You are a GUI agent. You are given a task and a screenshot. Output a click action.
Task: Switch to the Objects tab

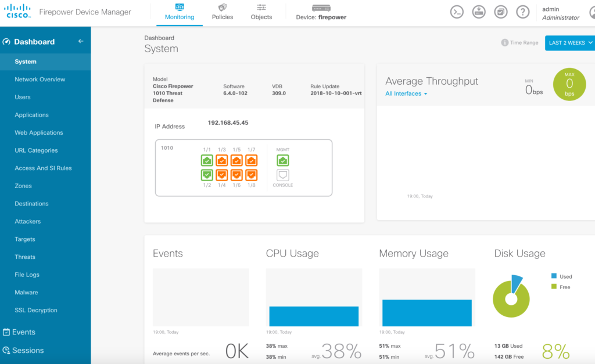coord(261,12)
